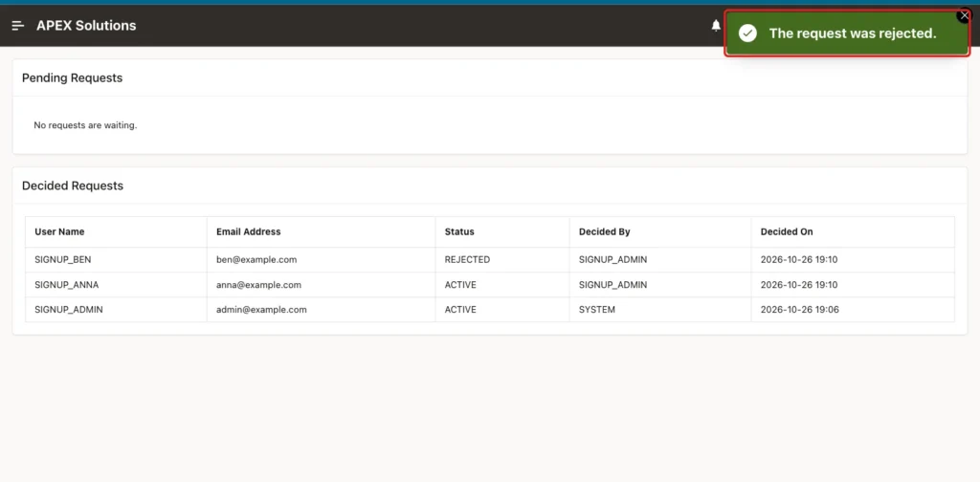Go to APEX Solutions home title
The width and height of the screenshot is (980, 482).
pyautogui.click(x=86, y=26)
